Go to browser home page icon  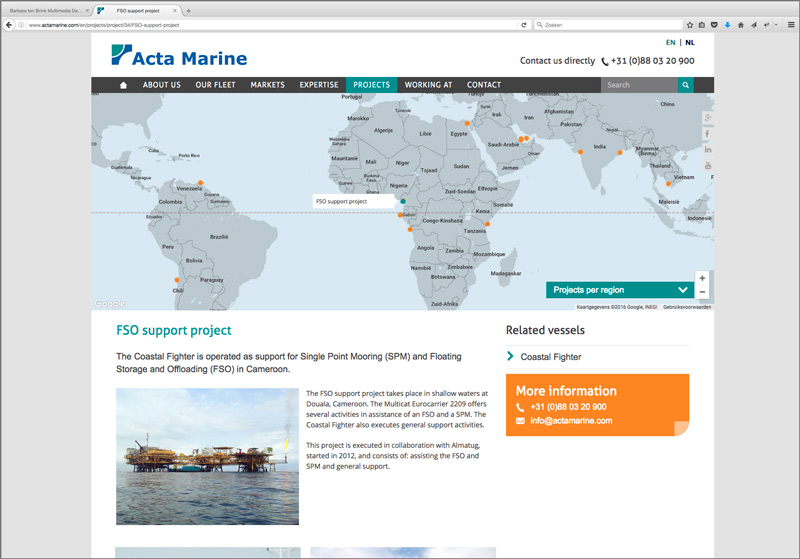pos(741,24)
